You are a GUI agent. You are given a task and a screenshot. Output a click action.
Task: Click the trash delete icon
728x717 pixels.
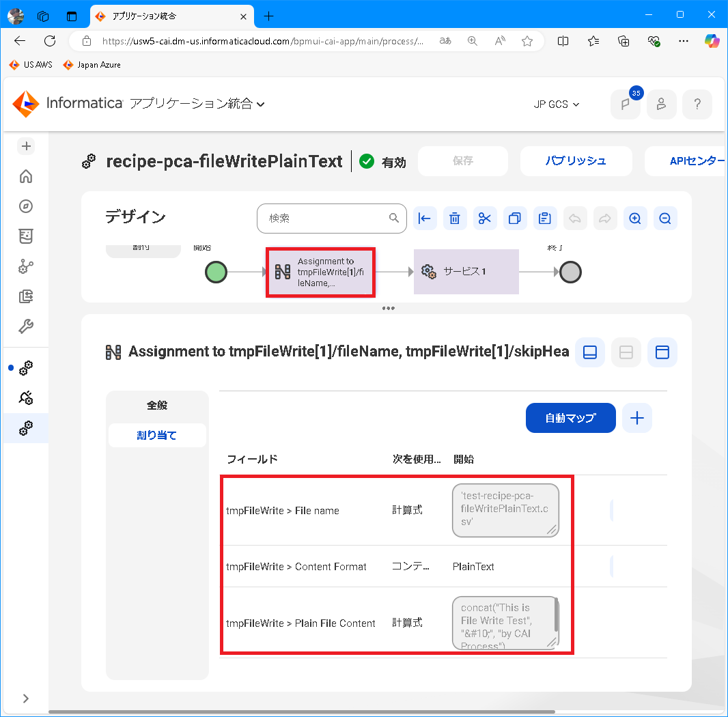coord(455,219)
